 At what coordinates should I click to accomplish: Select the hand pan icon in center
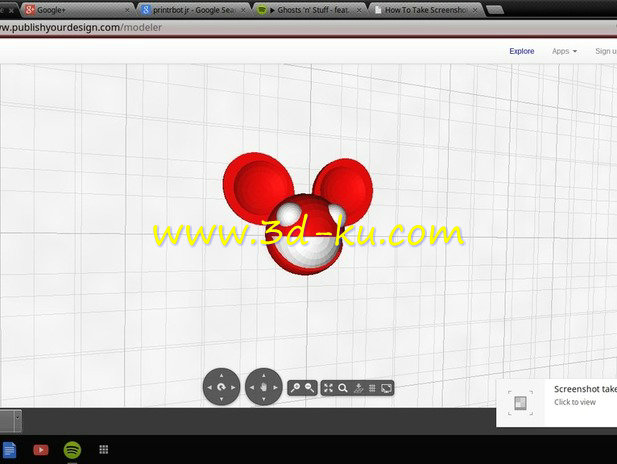pyautogui.click(x=264, y=388)
